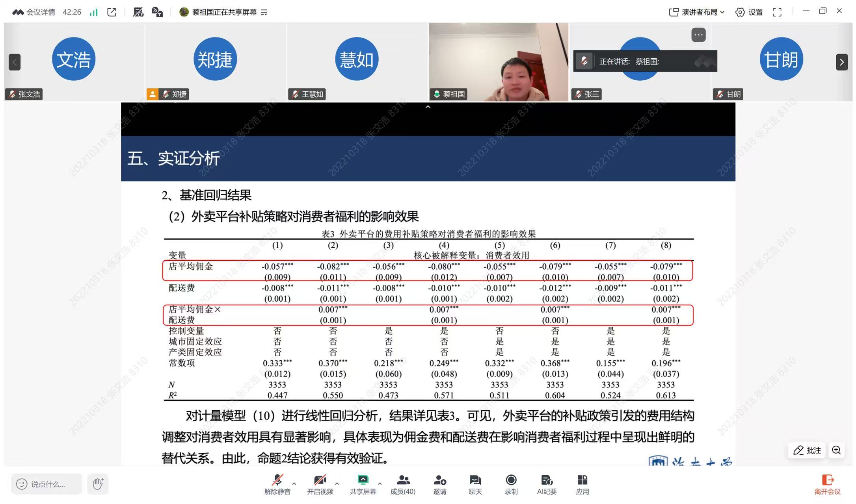Open the 邀请 invite dialog
Image resolution: width=856 pixels, height=504 pixels.
point(439,484)
